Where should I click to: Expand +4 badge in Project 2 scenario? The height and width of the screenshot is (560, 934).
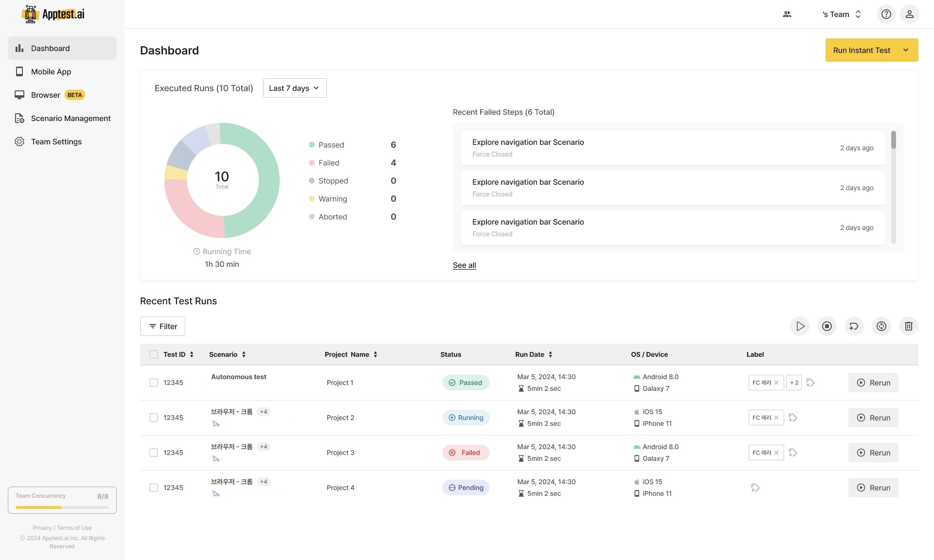coord(264,412)
